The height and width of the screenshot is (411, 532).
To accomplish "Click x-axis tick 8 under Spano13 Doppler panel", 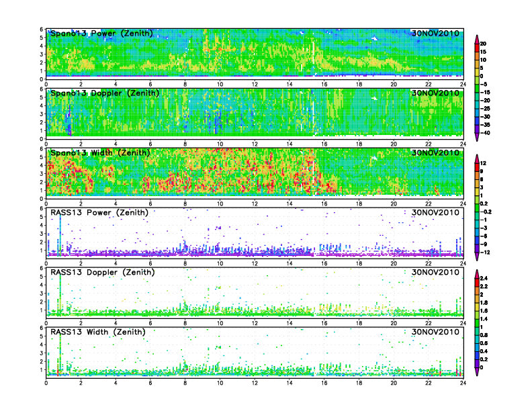I will pos(185,144).
